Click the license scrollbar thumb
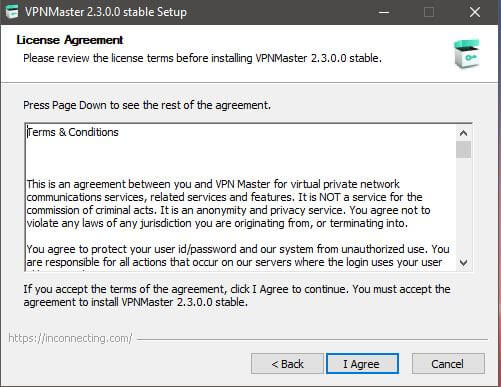Viewport: 501px width, 387px height. [x=463, y=150]
